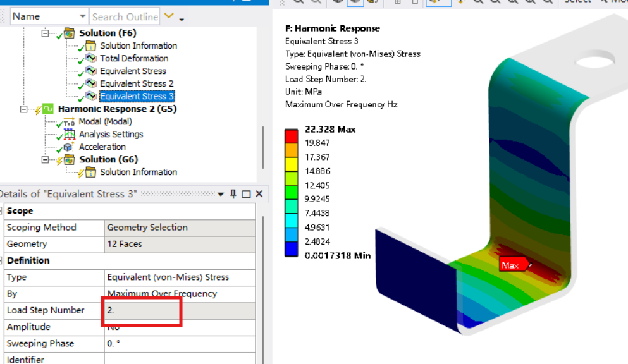Click the Modal (Modal) T=0 icon
The image size is (628, 364).
coord(69,122)
